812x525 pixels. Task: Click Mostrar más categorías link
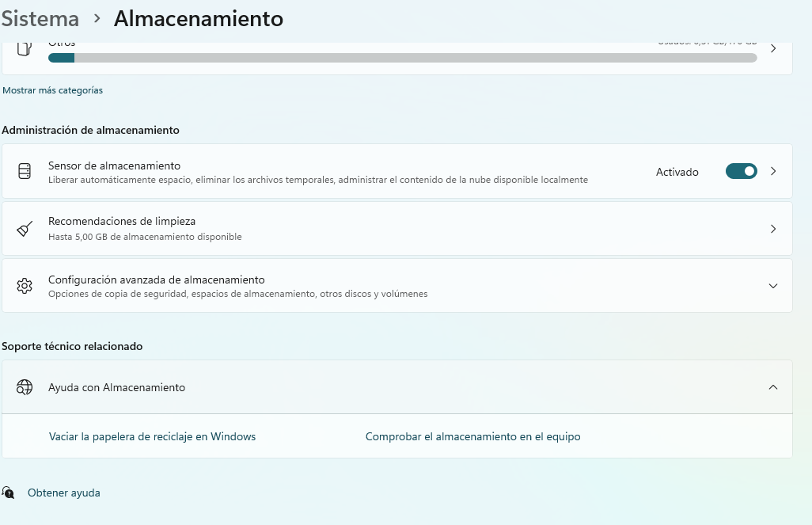click(53, 90)
